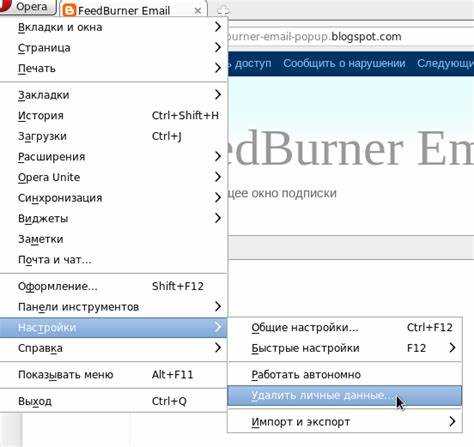Open a new tab with plus icon
This screenshot has width=474, height=447.
point(223,11)
